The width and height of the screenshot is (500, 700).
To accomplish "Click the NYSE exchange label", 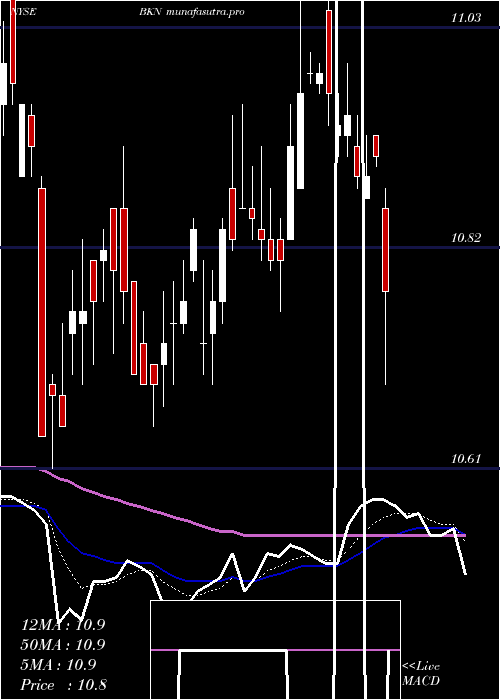I will [x=22, y=12].
